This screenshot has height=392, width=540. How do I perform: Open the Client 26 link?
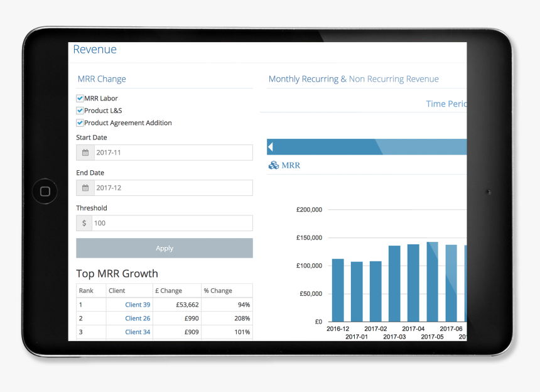(138, 318)
